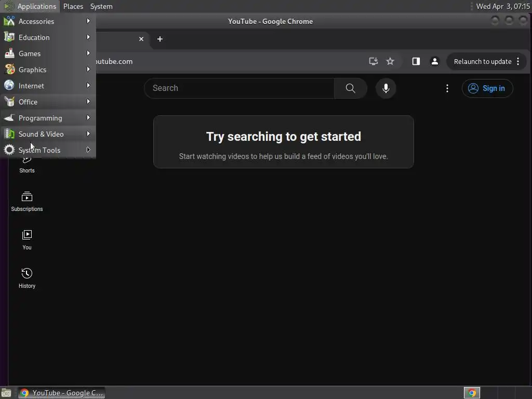The image size is (532, 399).
Task: Open the Games submenu
Action: pos(48,54)
